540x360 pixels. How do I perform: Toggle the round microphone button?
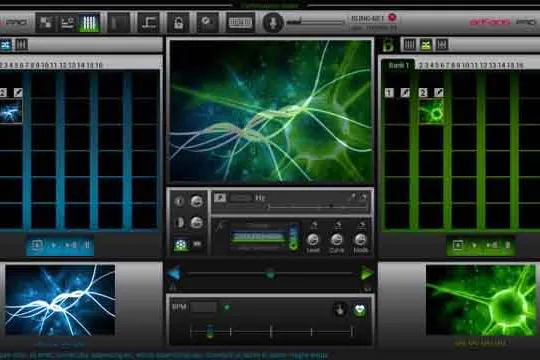(x=273, y=23)
